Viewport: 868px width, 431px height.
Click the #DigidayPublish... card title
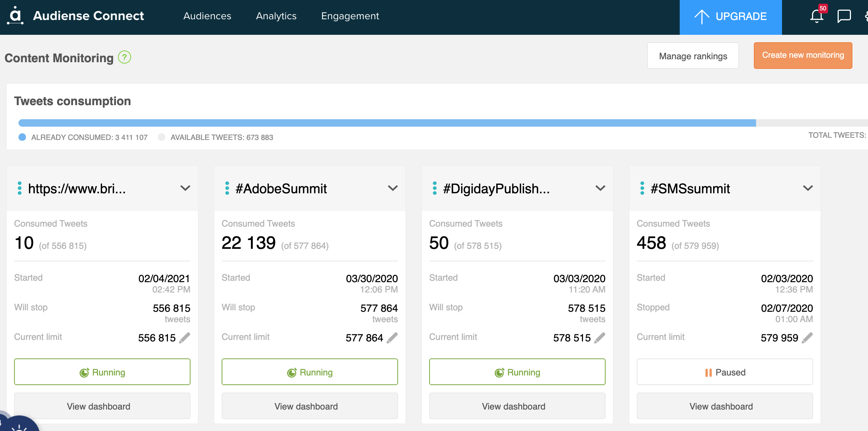pos(497,188)
